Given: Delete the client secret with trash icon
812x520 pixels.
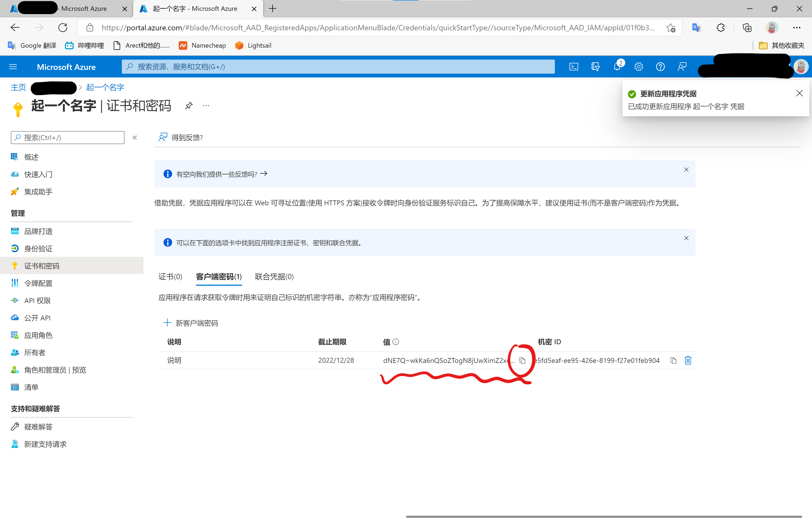Looking at the screenshot, I should 688,360.
